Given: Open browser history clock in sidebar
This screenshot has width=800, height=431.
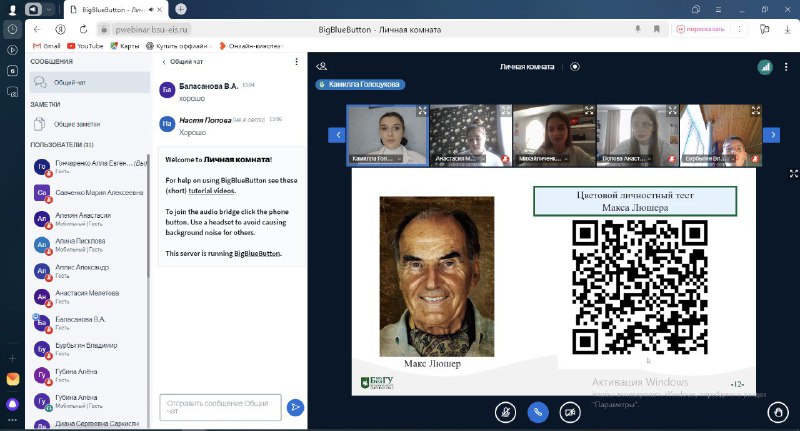Looking at the screenshot, I should (x=12, y=29).
